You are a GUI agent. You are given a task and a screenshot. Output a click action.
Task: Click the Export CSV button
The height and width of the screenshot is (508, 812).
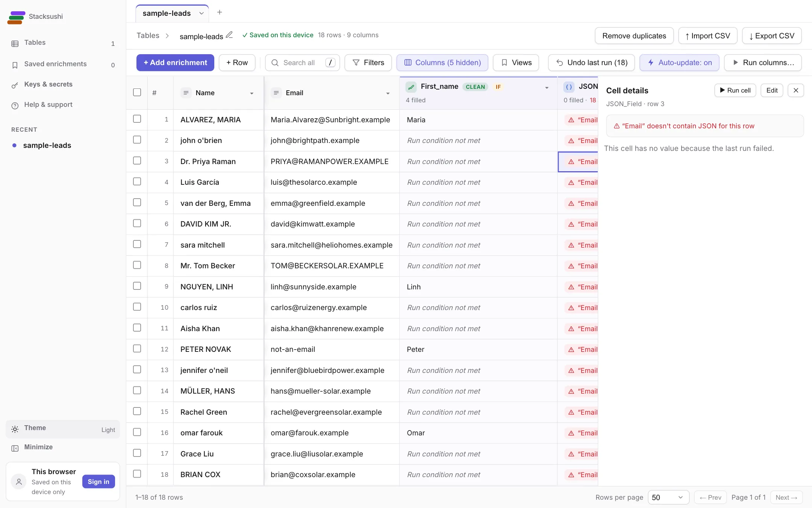point(772,36)
